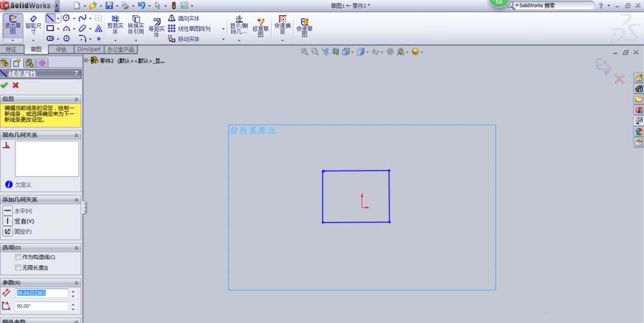Click Zoom to Area view icon

tap(315, 52)
